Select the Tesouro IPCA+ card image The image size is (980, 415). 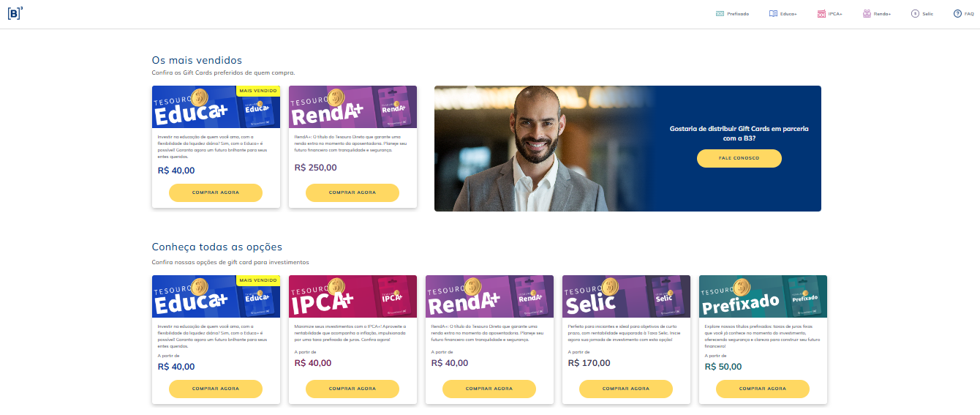(353, 296)
